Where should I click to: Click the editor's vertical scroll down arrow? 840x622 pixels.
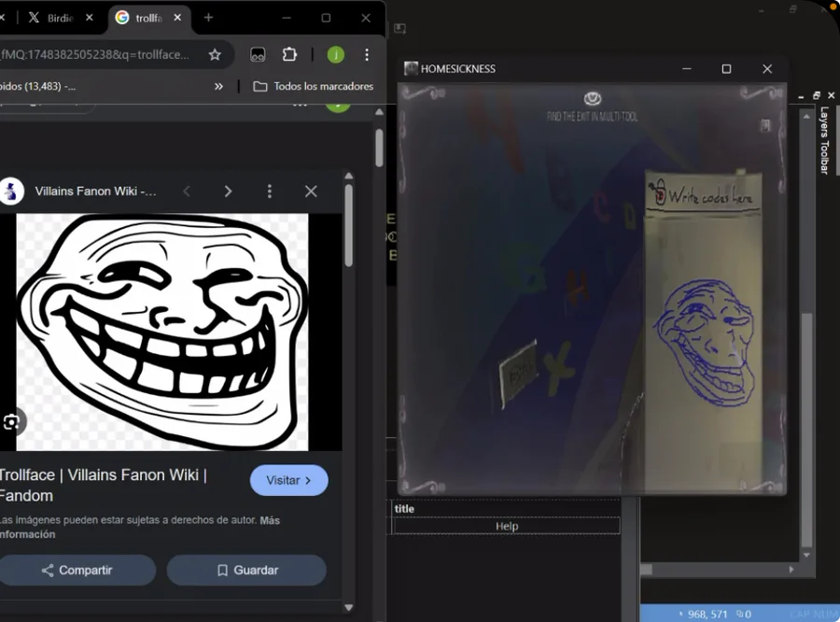806,555
